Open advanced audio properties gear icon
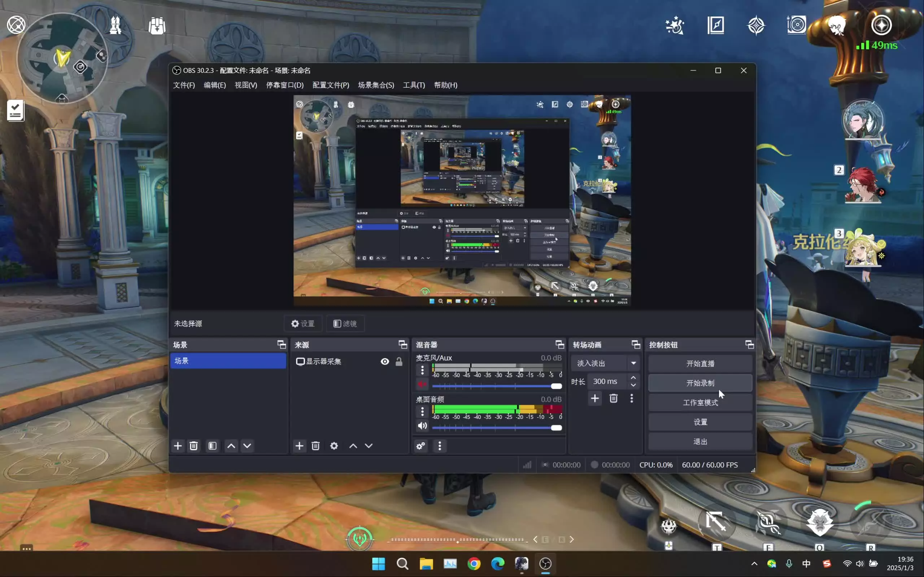Viewport: 924px width, 577px height. point(420,446)
